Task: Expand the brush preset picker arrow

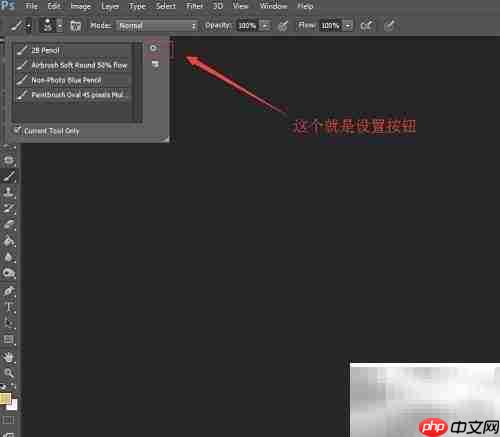Action: pyautogui.click(x=60, y=25)
